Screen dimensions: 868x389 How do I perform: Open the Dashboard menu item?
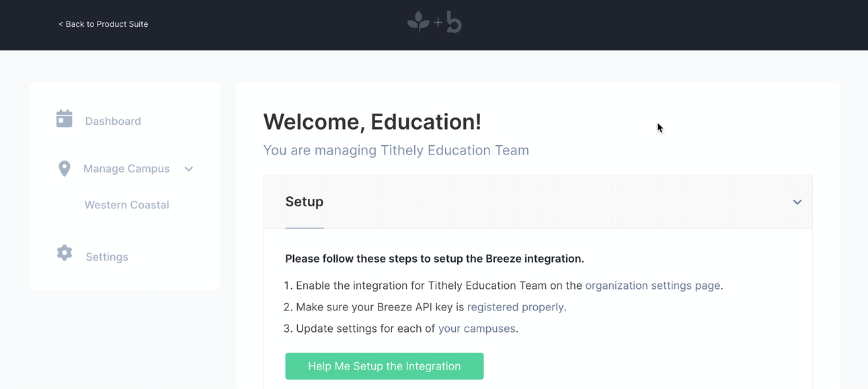(113, 122)
